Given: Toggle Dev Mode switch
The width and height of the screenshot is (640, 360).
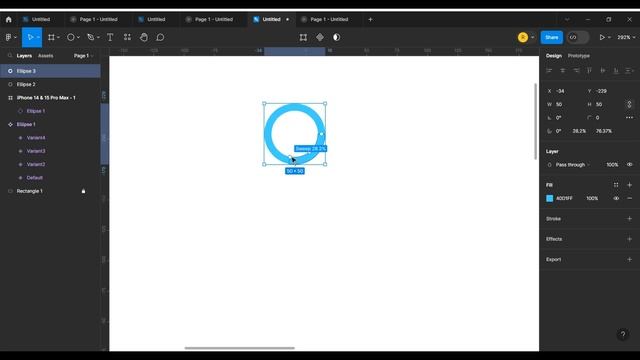Looking at the screenshot, I should (578, 37).
